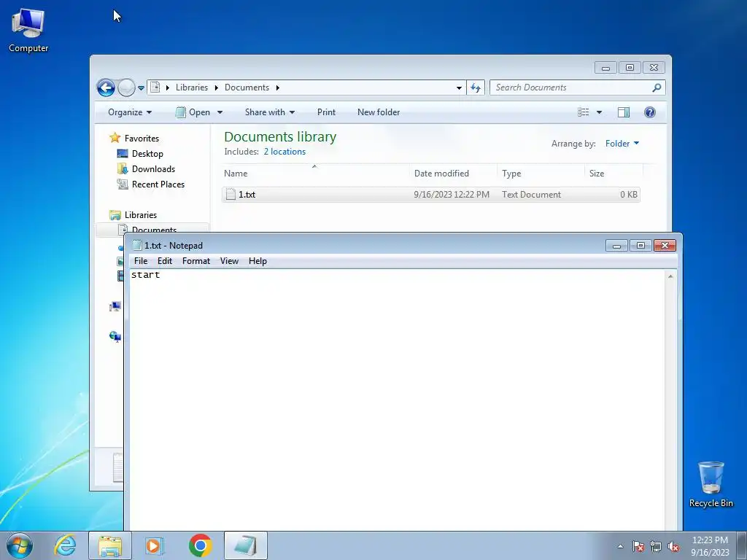Viewport: 747px width, 560px height.
Task: Click New folder in the Explorer toolbar
Action: (379, 112)
